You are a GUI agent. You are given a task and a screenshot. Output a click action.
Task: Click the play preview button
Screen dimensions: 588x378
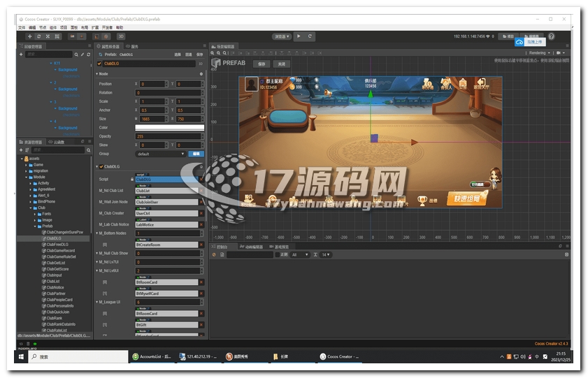299,36
